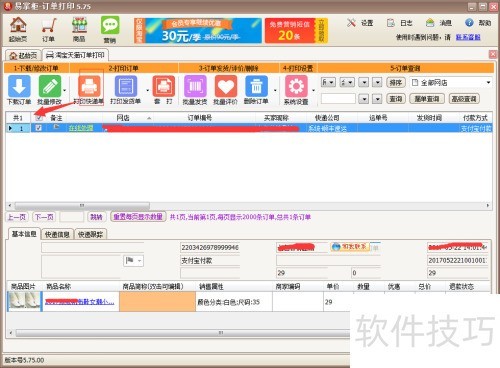Click the 联系客服 link
Image resolution: width=500 pixels, height=368 pixels.
pyautogui.click(x=468, y=37)
